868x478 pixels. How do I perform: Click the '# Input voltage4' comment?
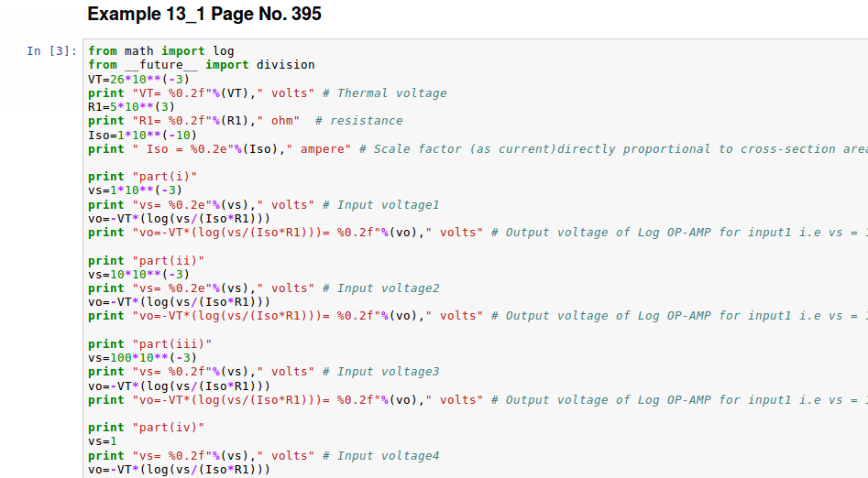[388, 456]
